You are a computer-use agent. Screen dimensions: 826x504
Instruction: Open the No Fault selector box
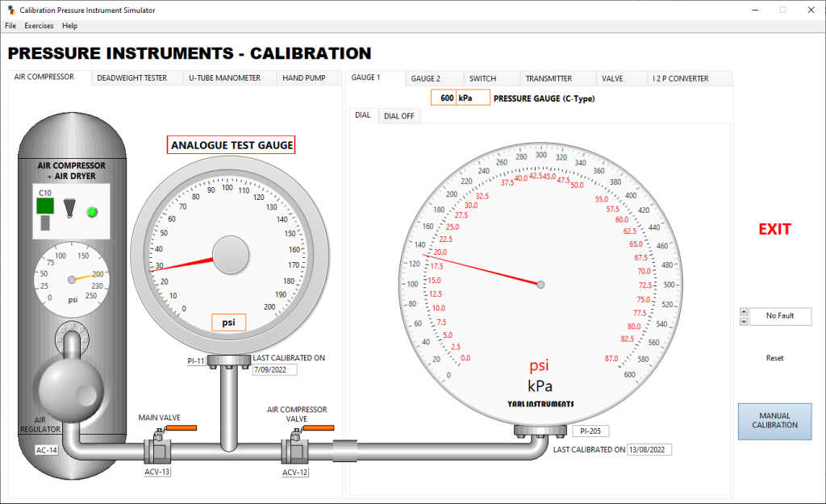click(x=779, y=316)
